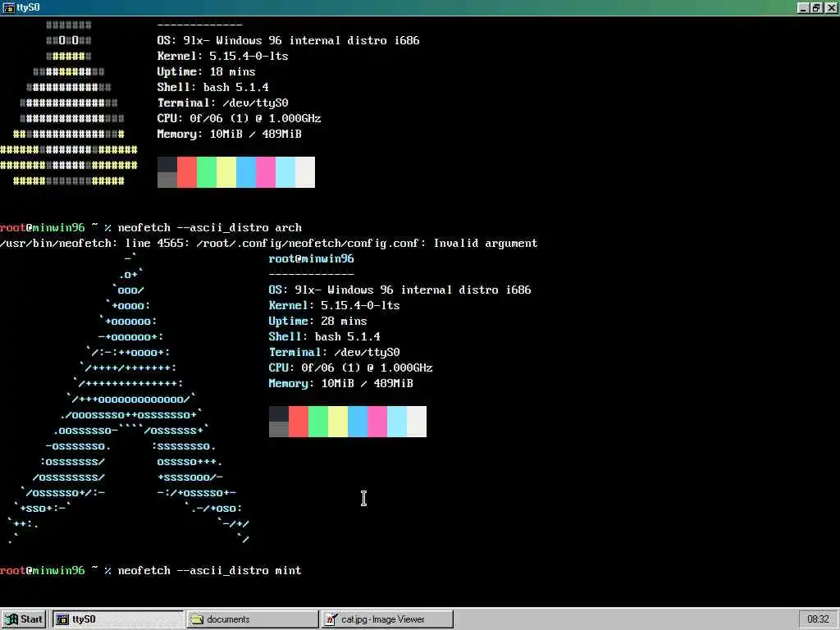
Task: Click the yellow swatch in lower color palette
Action: (x=337, y=422)
